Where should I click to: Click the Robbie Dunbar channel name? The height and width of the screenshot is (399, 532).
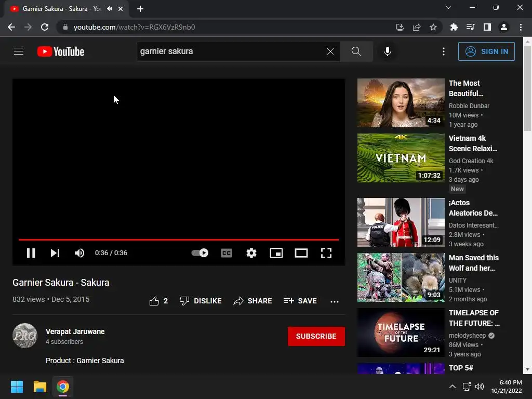[469, 106]
